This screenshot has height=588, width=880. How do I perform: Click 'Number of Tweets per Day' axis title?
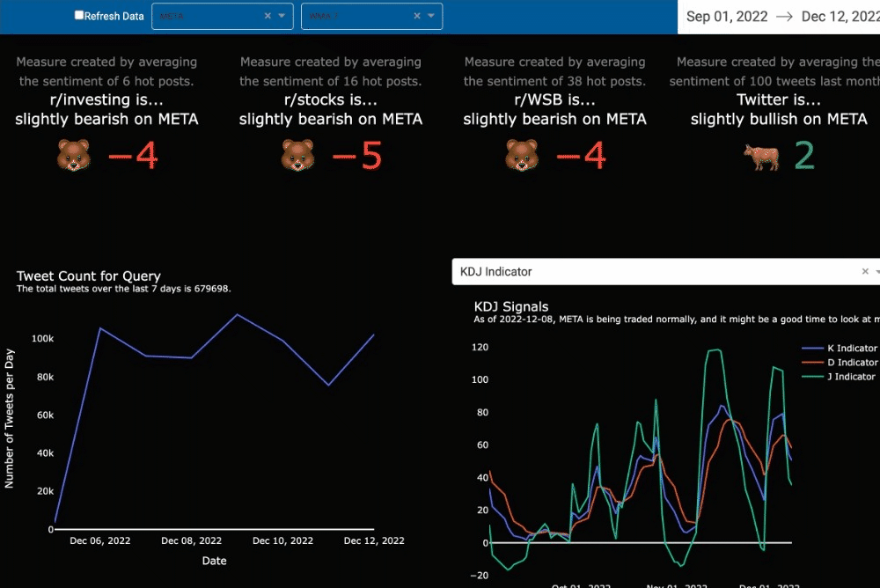(10, 418)
